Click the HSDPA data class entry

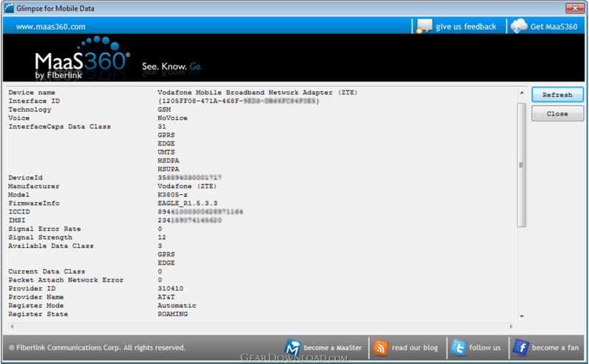(x=169, y=160)
